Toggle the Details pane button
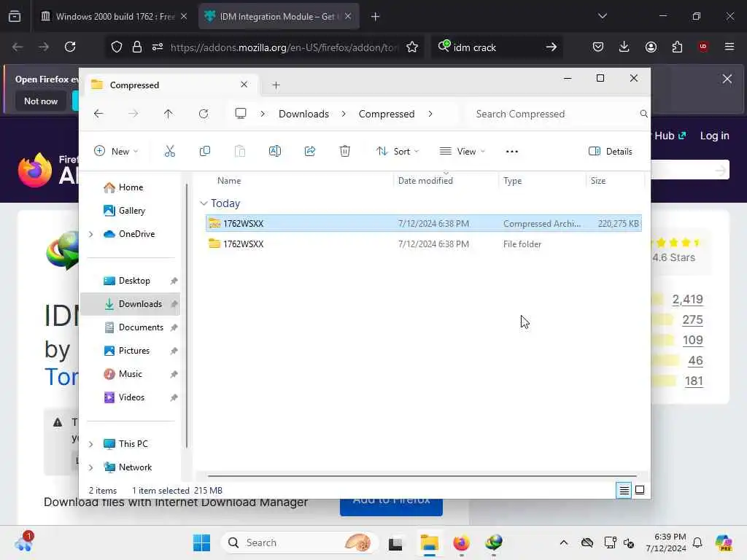Image resolution: width=747 pixels, height=560 pixels. [x=611, y=152]
